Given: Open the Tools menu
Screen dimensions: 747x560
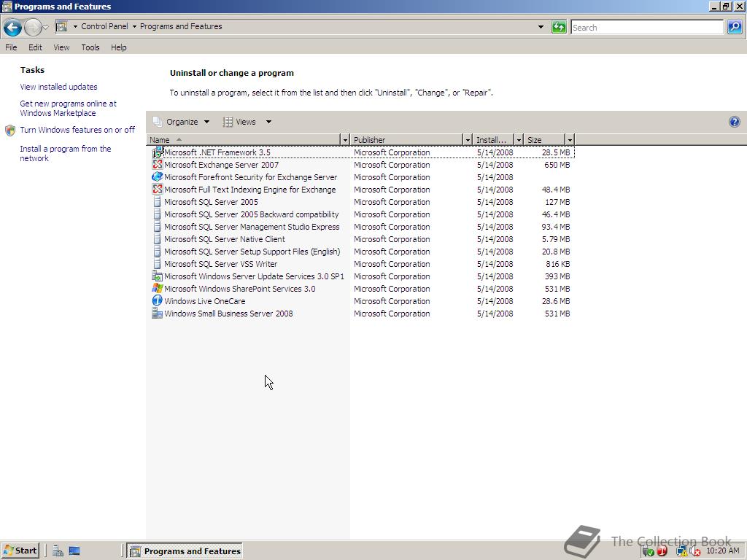Looking at the screenshot, I should coord(90,47).
